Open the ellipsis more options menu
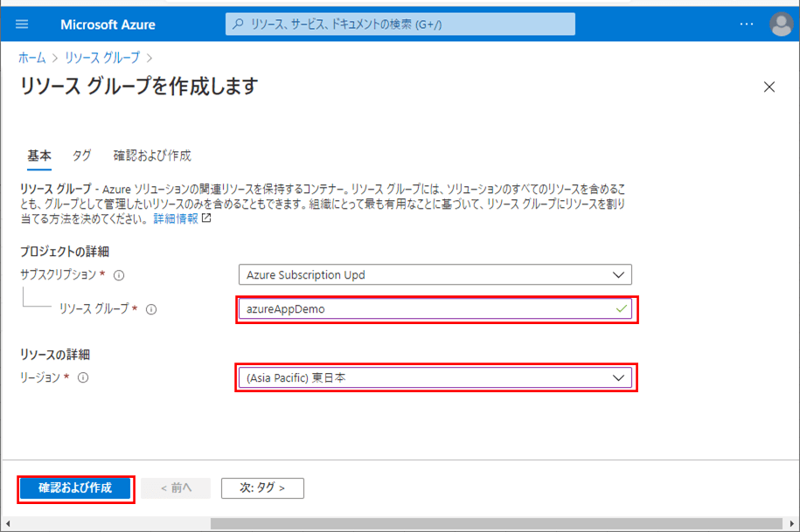Screen dimensions: 800x532 pos(746,24)
